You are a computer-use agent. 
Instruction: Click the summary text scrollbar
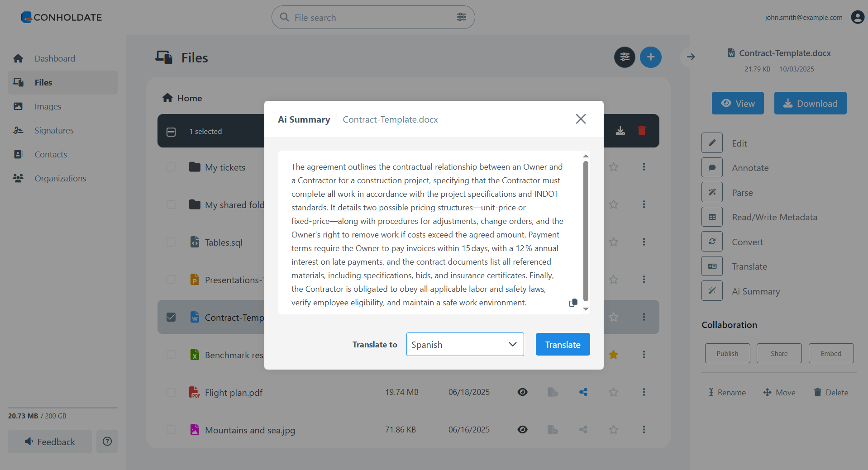click(x=586, y=231)
